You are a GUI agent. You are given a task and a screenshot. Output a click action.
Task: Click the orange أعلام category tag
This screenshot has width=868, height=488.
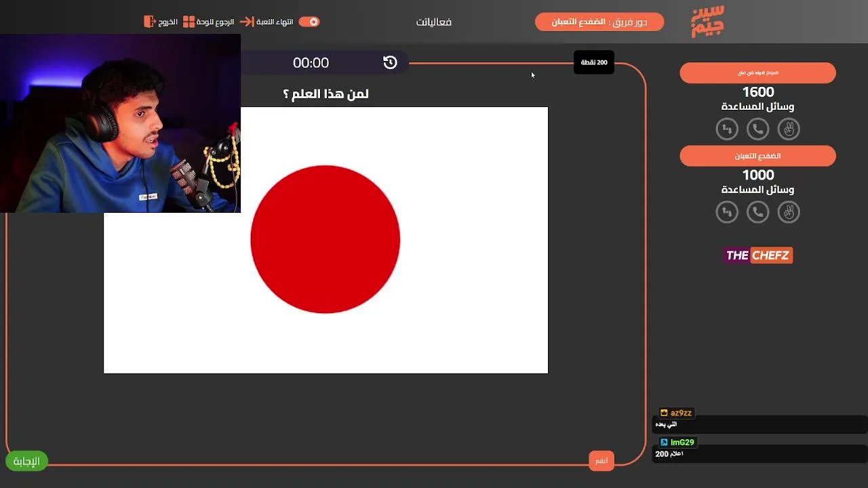(601, 461)
